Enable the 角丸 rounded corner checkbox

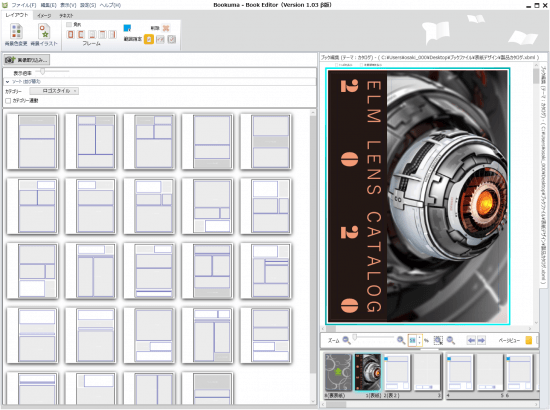(69, 25)
